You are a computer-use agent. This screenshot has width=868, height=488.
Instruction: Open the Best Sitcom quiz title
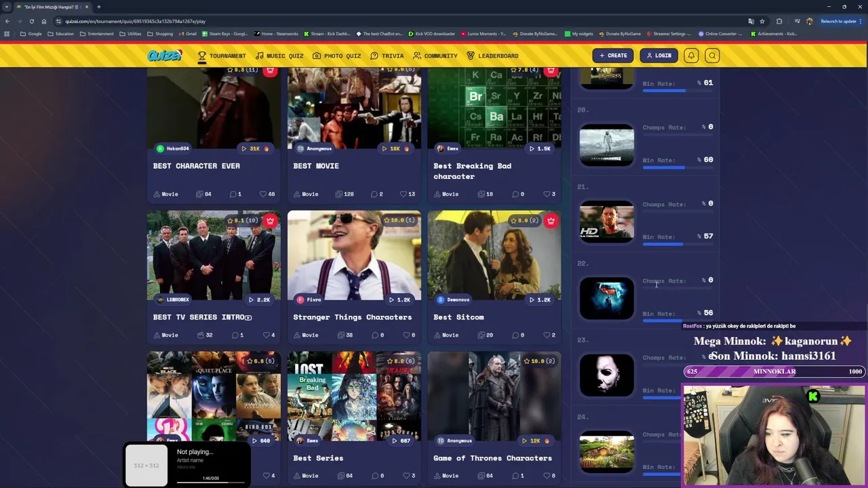click(458, 317)
